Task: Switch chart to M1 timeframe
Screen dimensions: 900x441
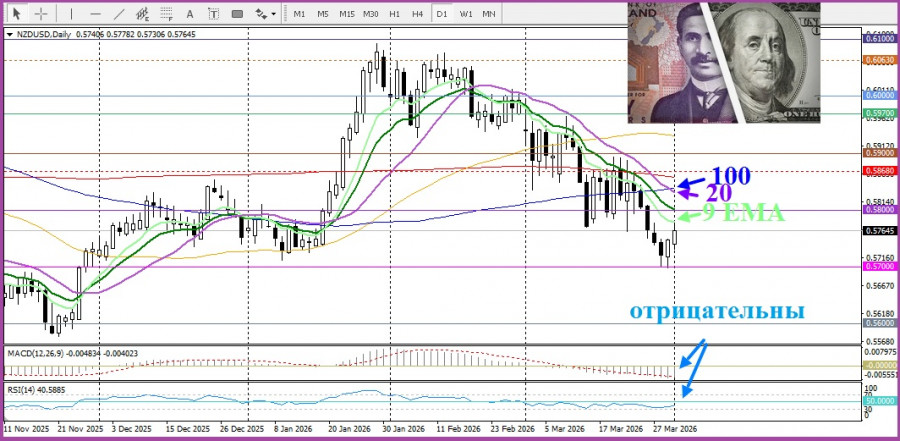Action: [x=299, y=14]
